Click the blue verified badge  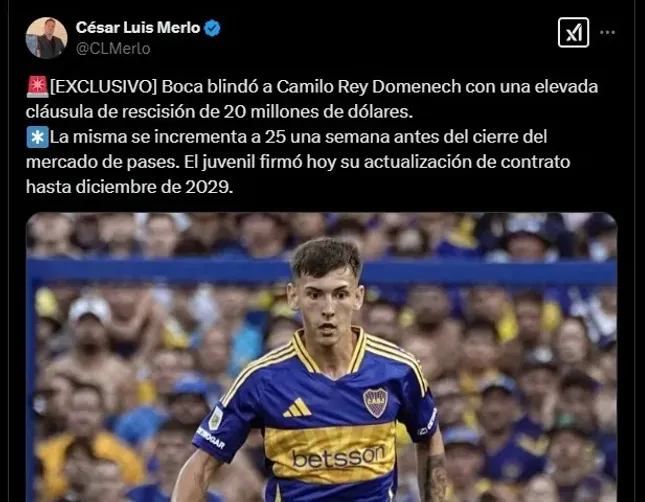(x=212, y=28)
